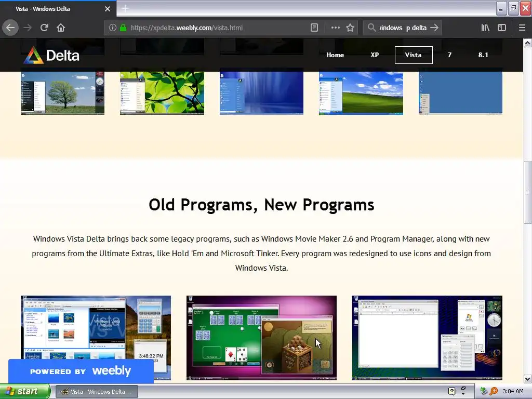Open the green leaves desktop thumbnail
This screenshot has width=532, height=399.
(162, 92)
